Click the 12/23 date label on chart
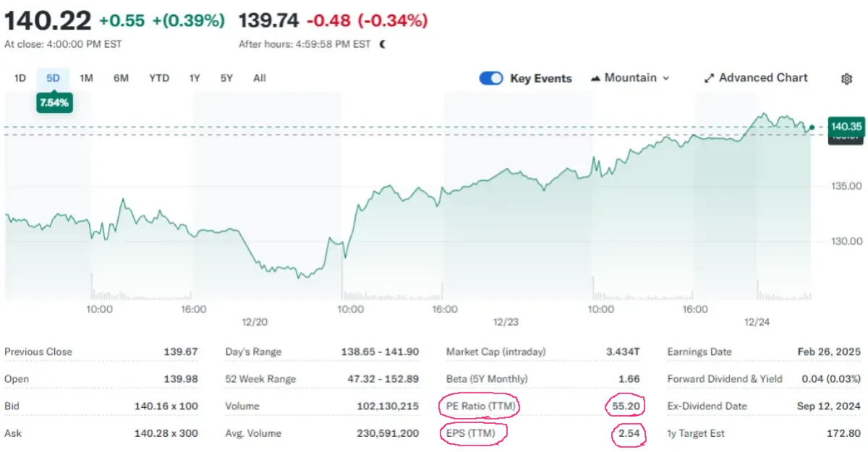The image size is (868, 452). 506,322
